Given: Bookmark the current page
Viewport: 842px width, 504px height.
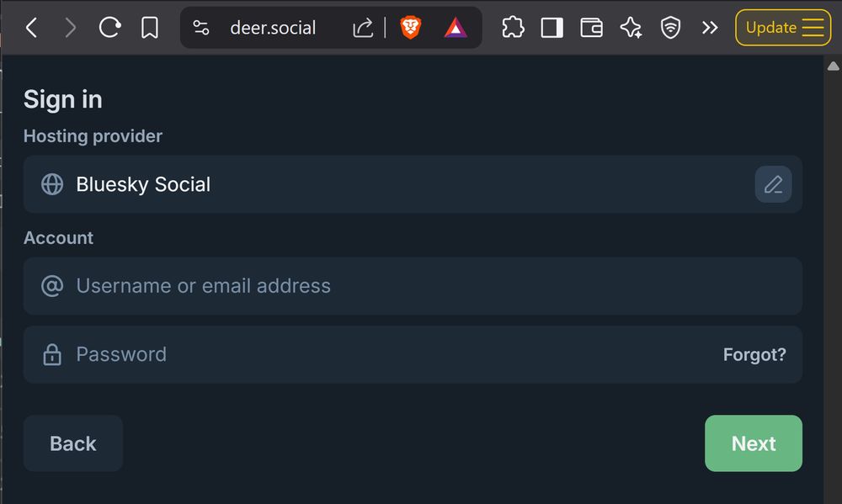Looking at the screenshot, I should pos(150,27).
